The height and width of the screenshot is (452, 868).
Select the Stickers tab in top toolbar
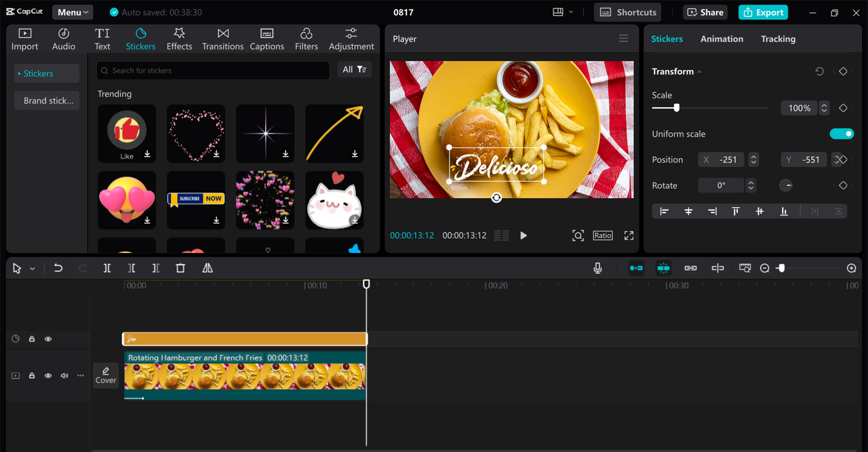pos(140,39)
